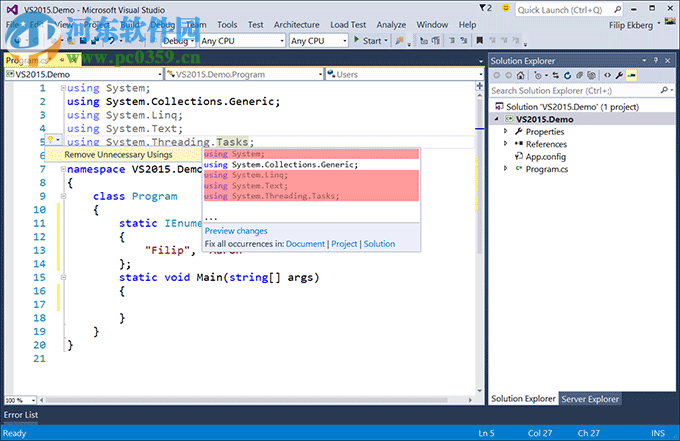Click Sync with Active Document icon
The height and width of the screenshot is (441, 680).
pos(556,75)
